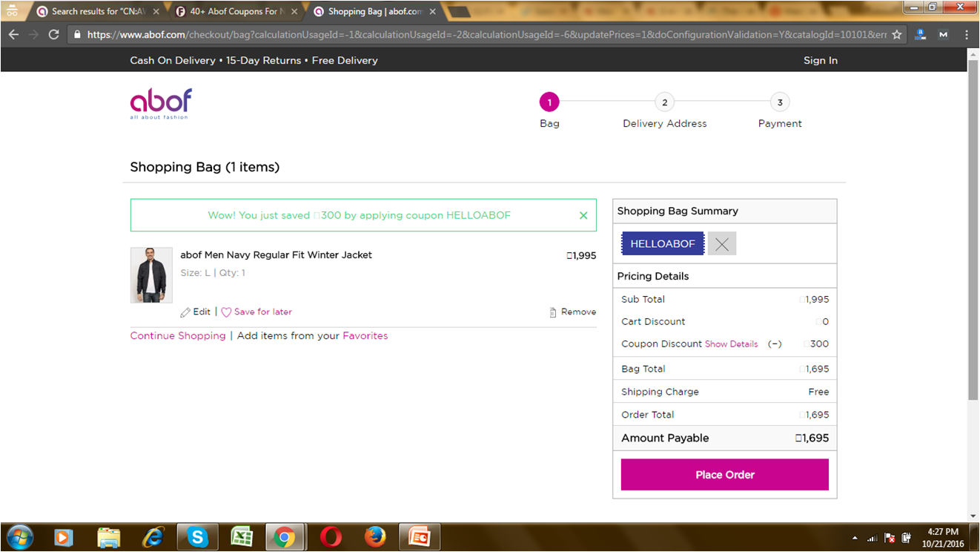980x552 pixels.
Task: Click the 'Size: L | Qty: 1' text
Action: (213, 273)
